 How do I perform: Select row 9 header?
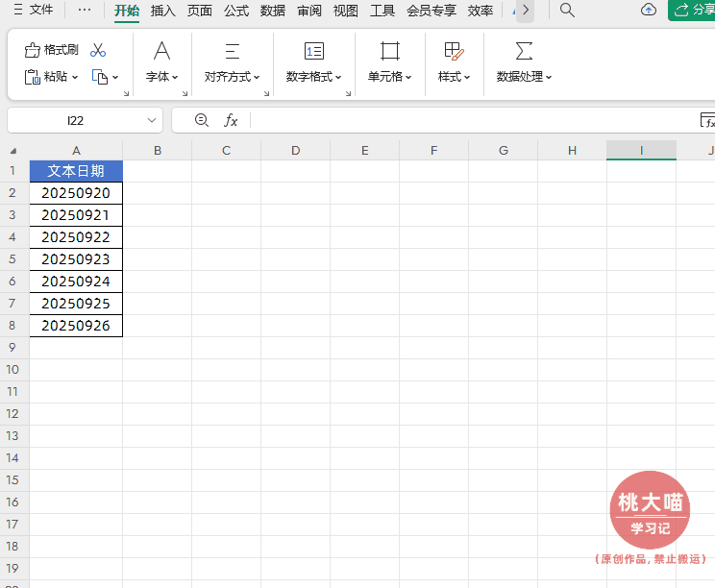[12, 348]
